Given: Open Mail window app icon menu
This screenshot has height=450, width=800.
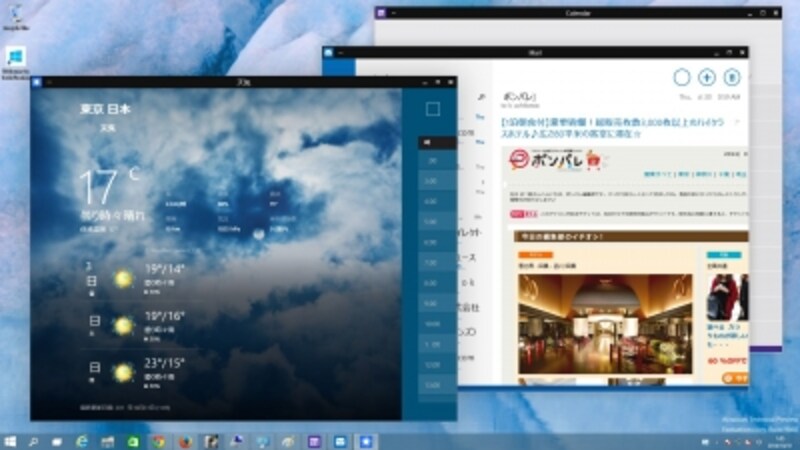Looking at the screenshot, I should (x=329, y=53).
